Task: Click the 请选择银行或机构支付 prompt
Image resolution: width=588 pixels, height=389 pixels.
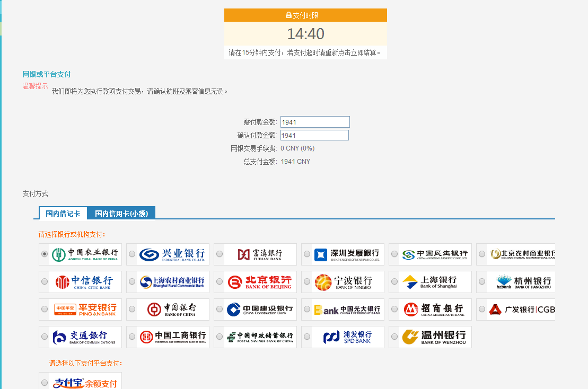Action: click(x=72, y=235)
